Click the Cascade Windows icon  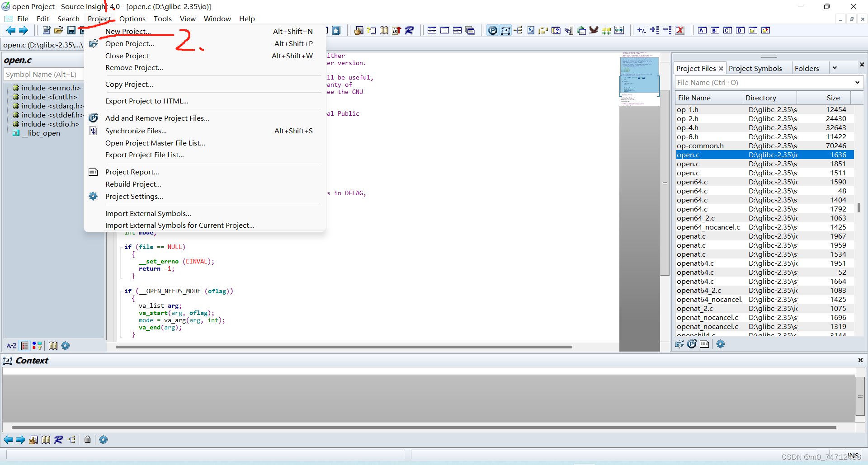470,30
